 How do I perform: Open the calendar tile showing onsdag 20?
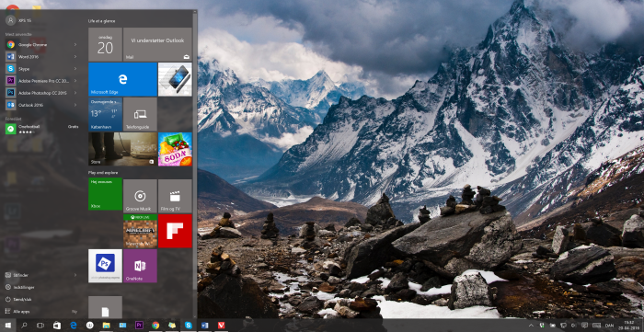tap(105, 44)
